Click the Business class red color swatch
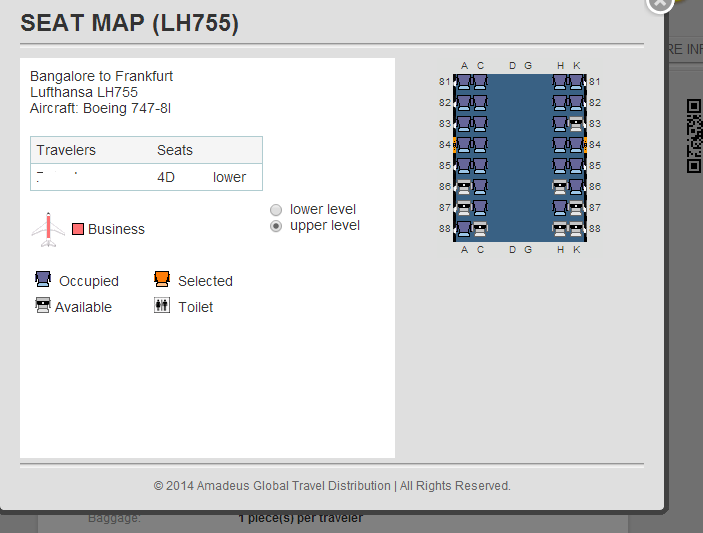The width and height of the screenshot is (703, 533). [78, 229]
